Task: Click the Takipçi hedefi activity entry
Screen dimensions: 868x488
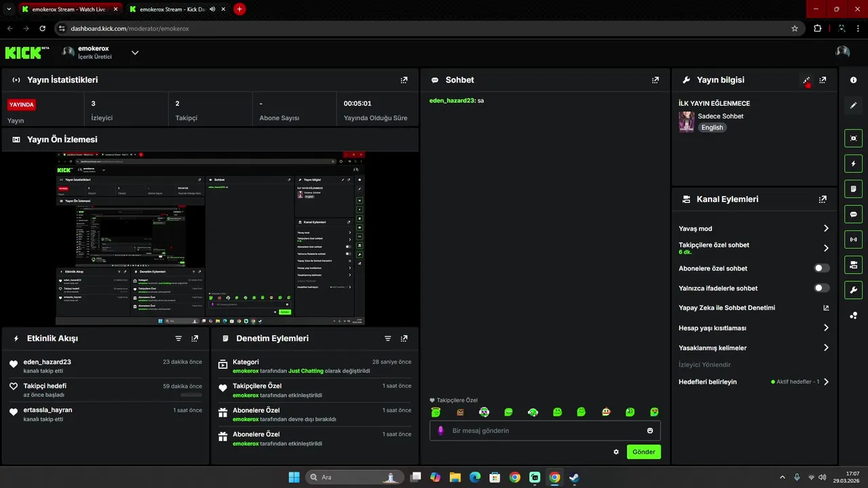Action: [105, 390]
